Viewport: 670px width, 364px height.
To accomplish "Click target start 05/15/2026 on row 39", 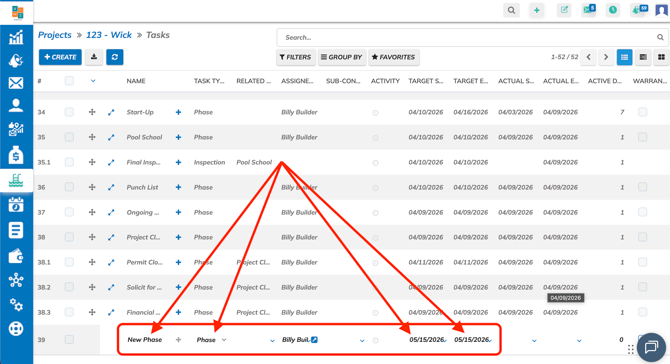I will [427, 340].
